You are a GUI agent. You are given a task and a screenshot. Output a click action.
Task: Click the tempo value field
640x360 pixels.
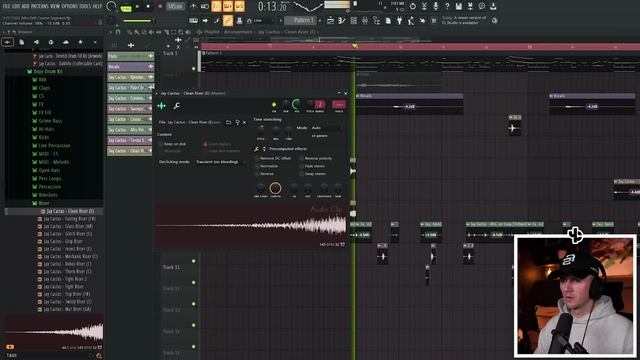pos(175,7)
